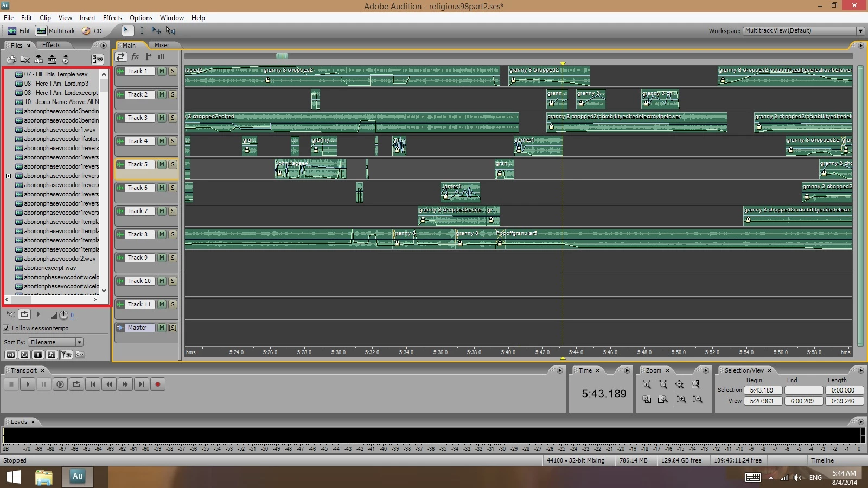Screen dimensions: 868x488
Task: Mute Track 9
Action: click(x=162, y=258)
